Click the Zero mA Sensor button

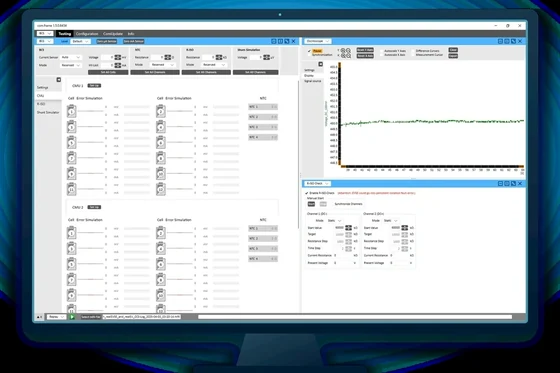pyautogui.click(x=134, y=41)
